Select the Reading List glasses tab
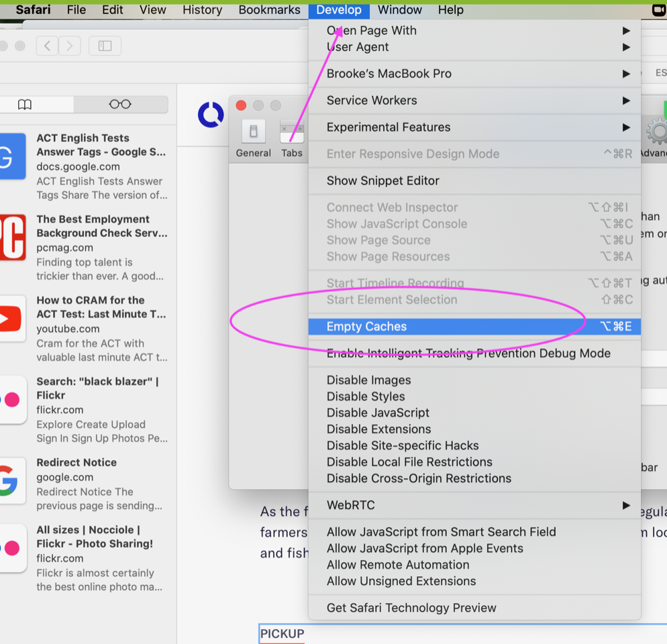The width and height of the screenshot is (667, 644). coord(120,104)
